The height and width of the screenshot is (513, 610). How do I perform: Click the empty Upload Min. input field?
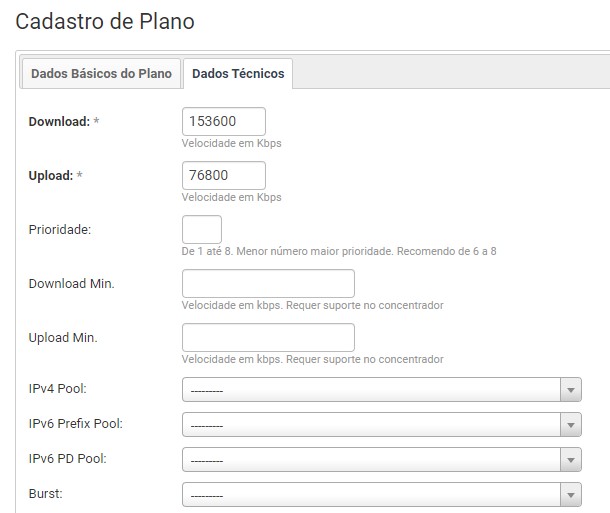click(268, 337)
